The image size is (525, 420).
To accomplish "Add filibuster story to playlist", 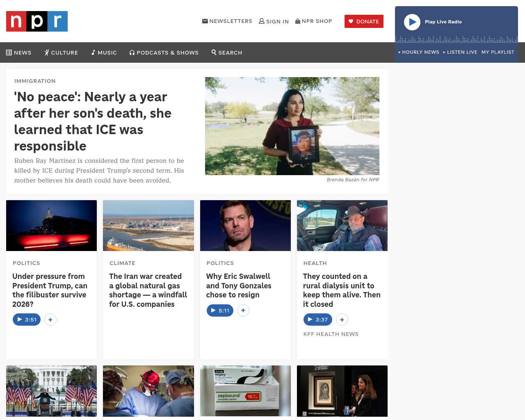I will pyautogui.click(x=50, y=320).
